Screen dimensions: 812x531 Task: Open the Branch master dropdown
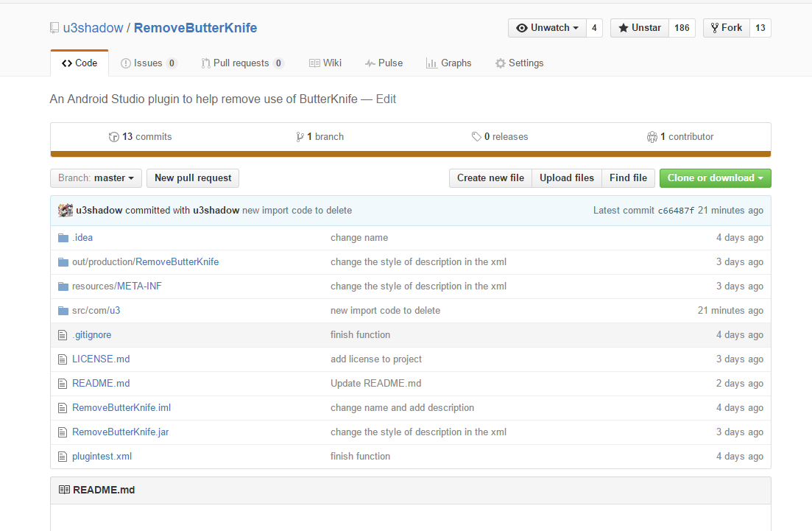(x=96, y=177)
